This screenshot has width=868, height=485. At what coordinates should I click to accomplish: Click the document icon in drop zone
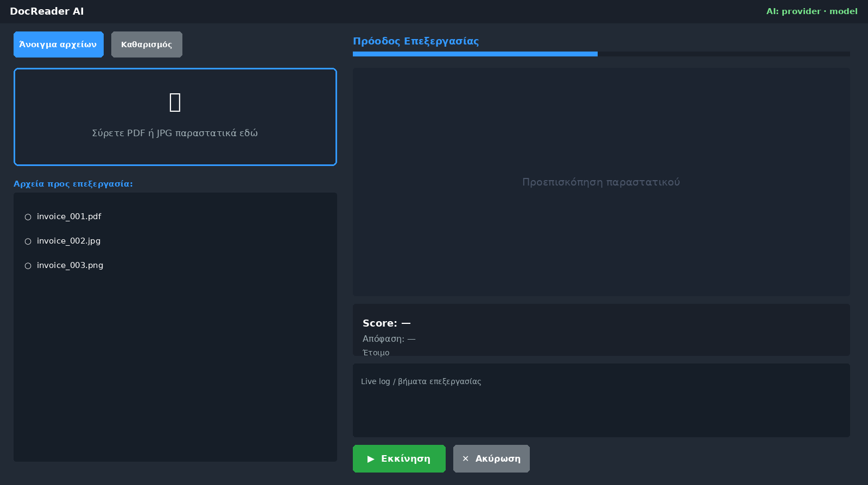point(175,102)
